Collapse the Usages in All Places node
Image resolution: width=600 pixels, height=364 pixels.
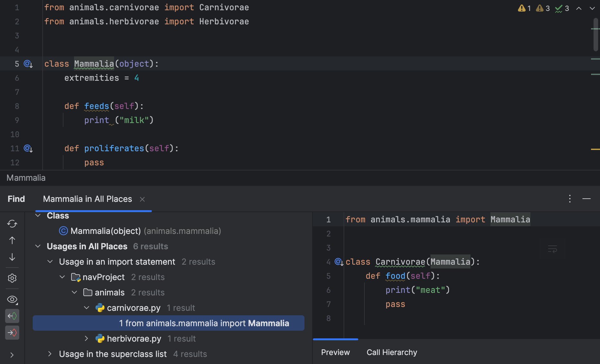[37, 246]
